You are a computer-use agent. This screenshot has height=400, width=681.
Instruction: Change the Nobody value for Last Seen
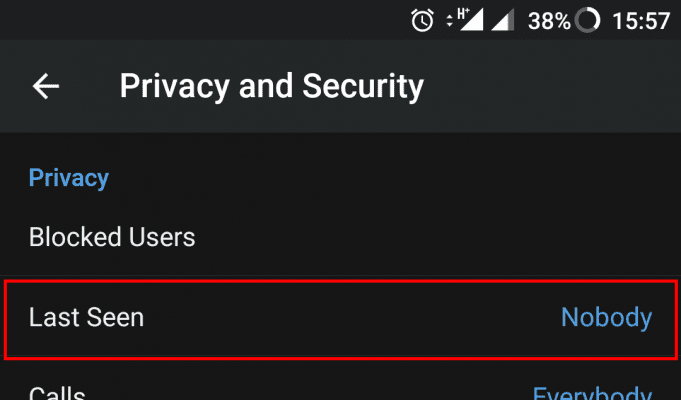click(606, 317)
